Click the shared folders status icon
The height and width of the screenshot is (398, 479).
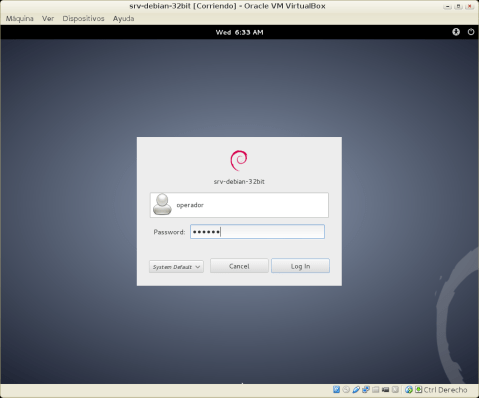click(x=376, y=390)
